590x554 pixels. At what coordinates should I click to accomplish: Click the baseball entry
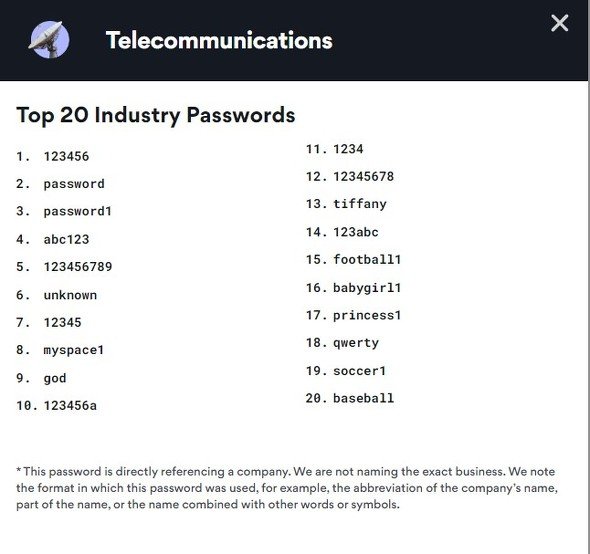pyautogui.click(x=363, y=398)
